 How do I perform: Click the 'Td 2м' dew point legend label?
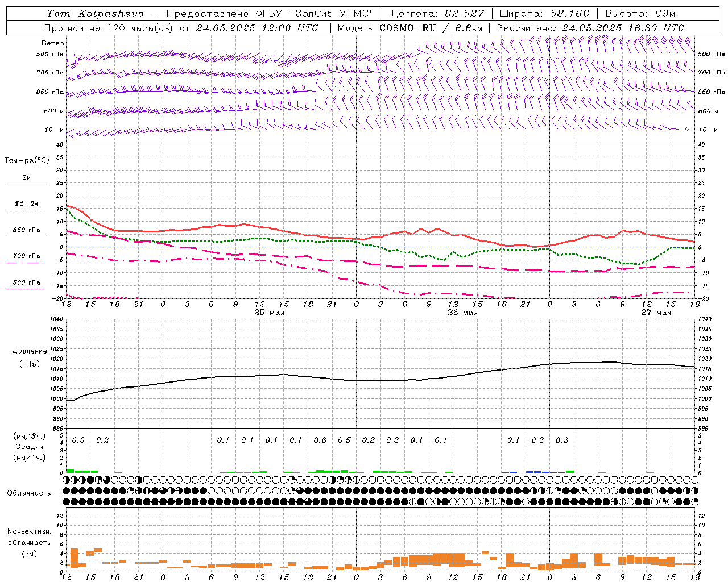(x=27, y=203)
